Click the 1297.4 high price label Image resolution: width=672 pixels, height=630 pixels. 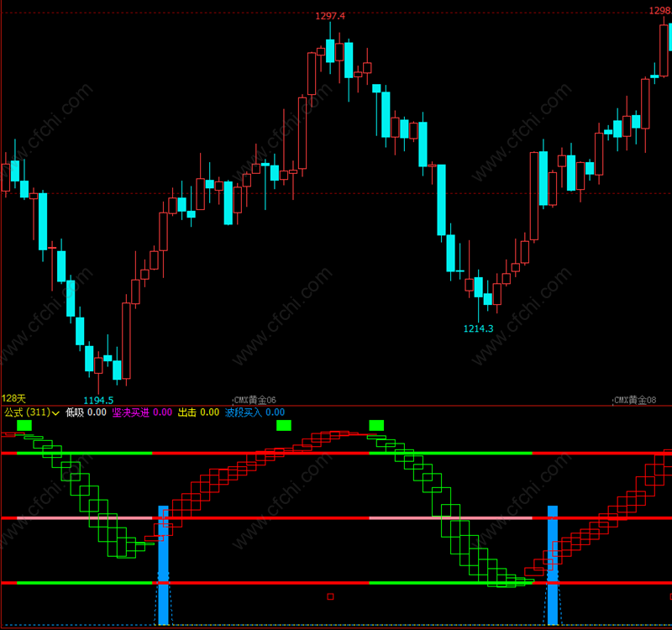330,16
